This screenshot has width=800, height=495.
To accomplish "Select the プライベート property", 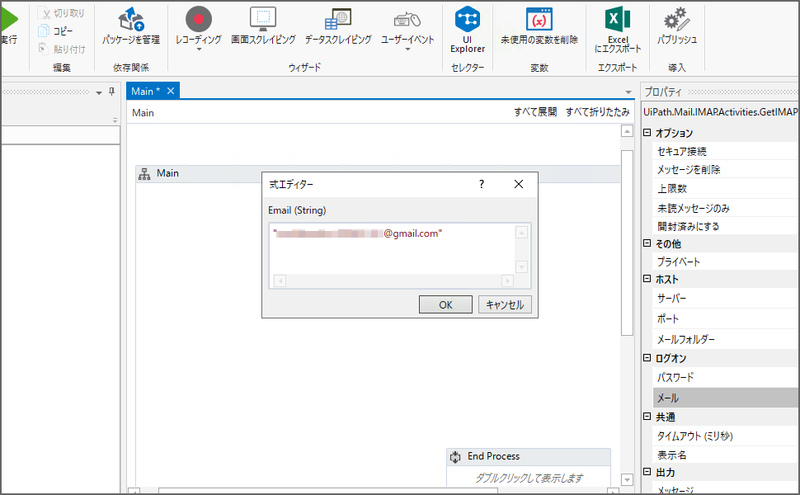I will click(x=726, y=262).
